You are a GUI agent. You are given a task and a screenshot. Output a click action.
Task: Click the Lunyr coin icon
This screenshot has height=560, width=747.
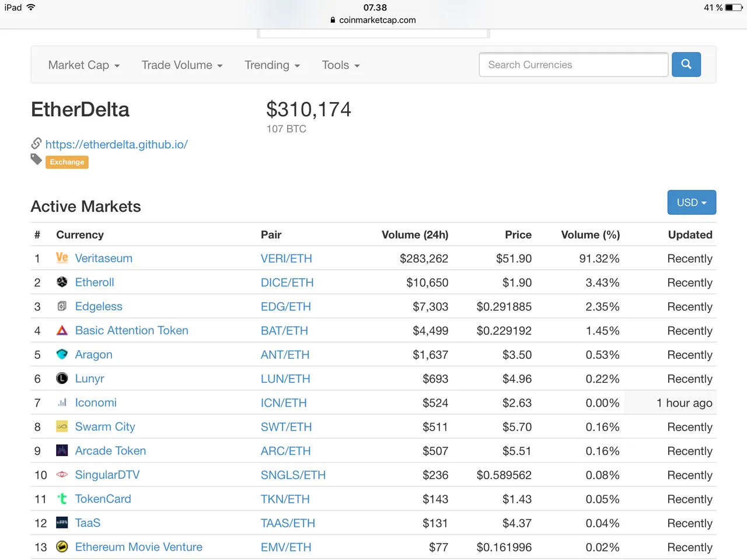[62, 378]
